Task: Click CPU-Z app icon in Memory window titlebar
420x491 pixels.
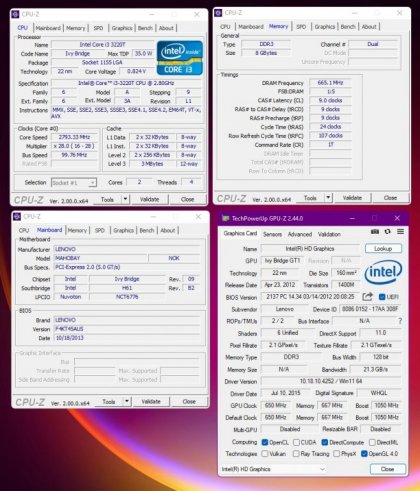Action: pos(218,13)
